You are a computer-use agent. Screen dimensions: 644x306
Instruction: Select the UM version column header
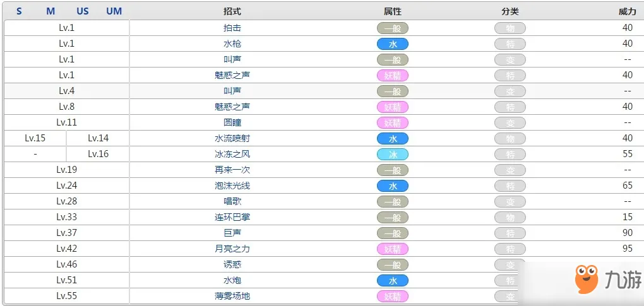[x=114, y=11]
